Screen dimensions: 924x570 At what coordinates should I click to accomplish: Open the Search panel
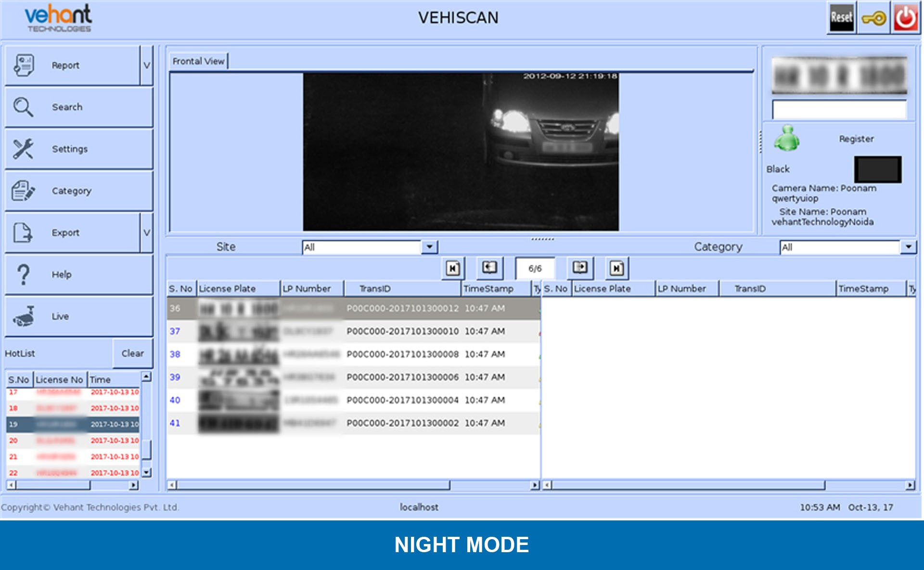point(79,107)
